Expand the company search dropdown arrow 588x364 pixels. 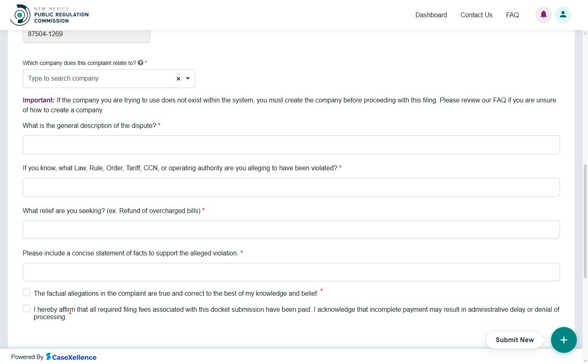(x=188, y=79)
